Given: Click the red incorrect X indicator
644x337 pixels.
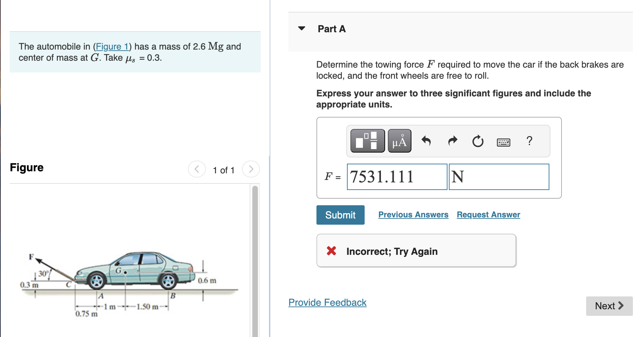Looking at the screenshot, I should [331, 251].
